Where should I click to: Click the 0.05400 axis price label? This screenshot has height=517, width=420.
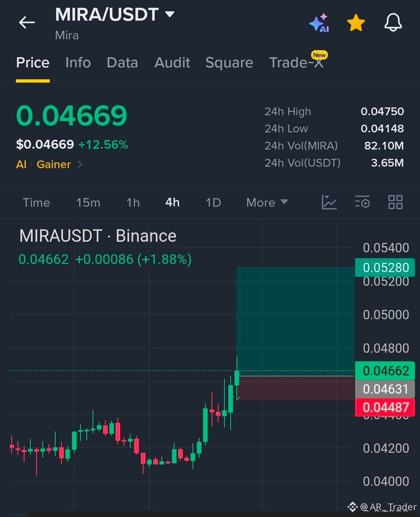[x=386, y=248]
